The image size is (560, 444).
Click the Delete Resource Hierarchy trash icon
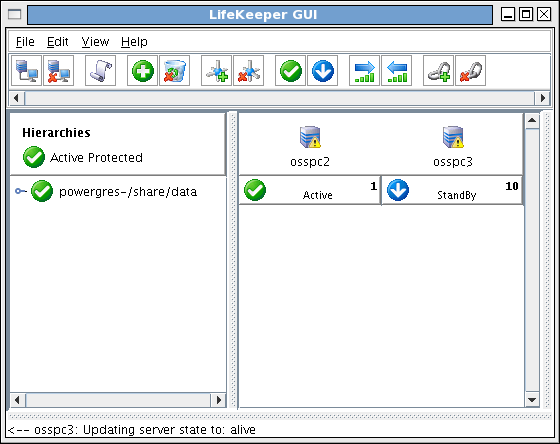[175, 71]
